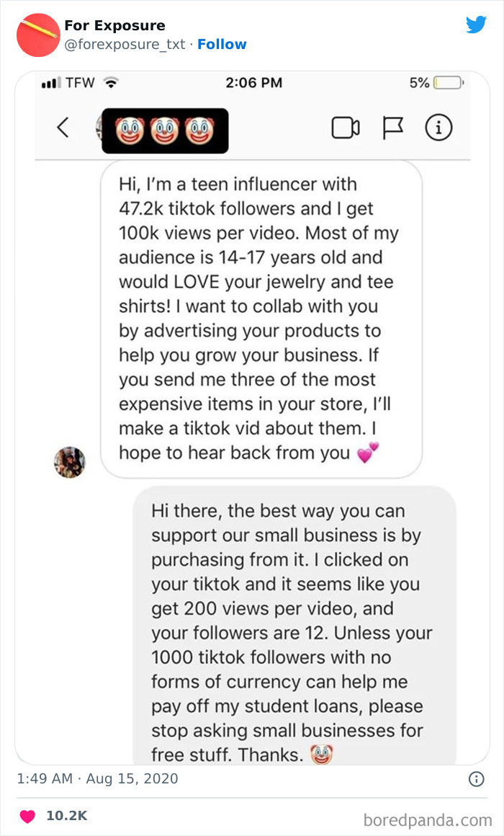
Task: Click the sender's small profile picture
Action: click(70, 462)
